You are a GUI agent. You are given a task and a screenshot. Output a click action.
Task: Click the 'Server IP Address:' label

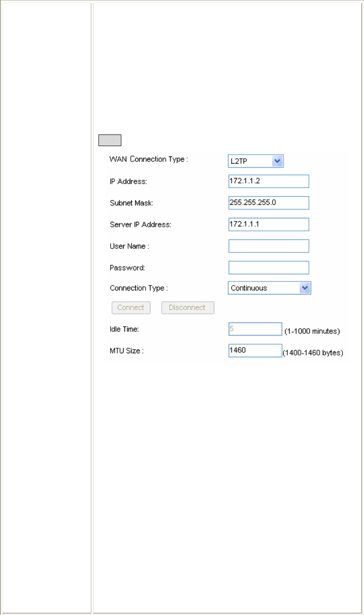[x=141, y=225]
